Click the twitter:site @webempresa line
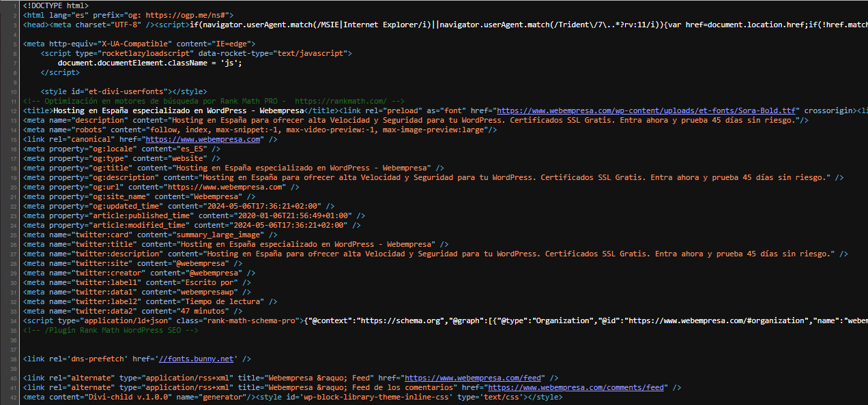Viewport: 868px width, 405px height. pyautogui.click(x=132, y=263)
